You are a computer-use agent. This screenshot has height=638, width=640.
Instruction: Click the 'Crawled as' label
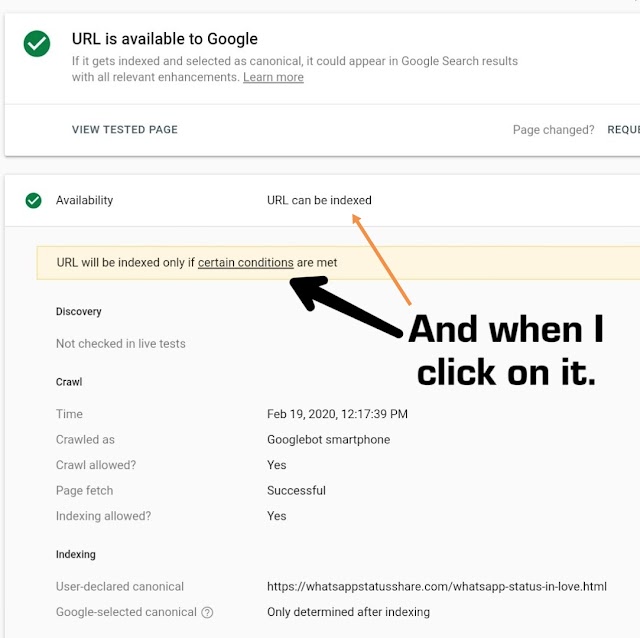[x=85, y=440]
